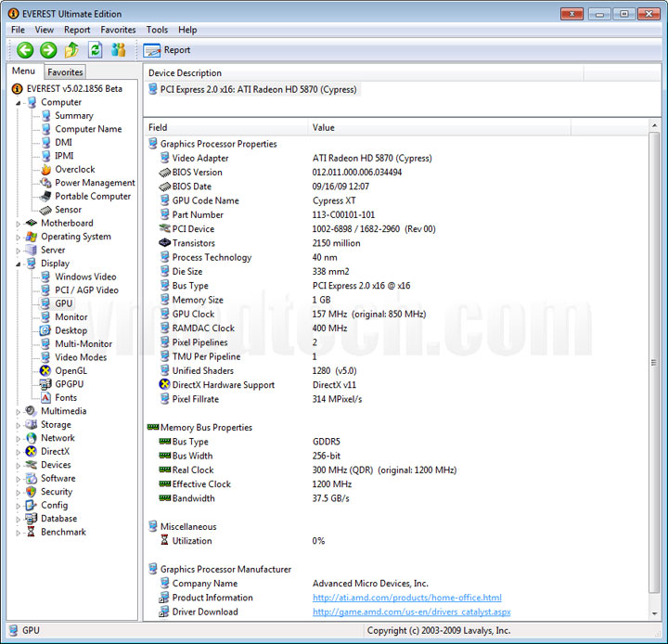Viewport: 668px width, 644px height.
Task: Click the vertical scrollbar thumb in details
Action: point(654,362)
